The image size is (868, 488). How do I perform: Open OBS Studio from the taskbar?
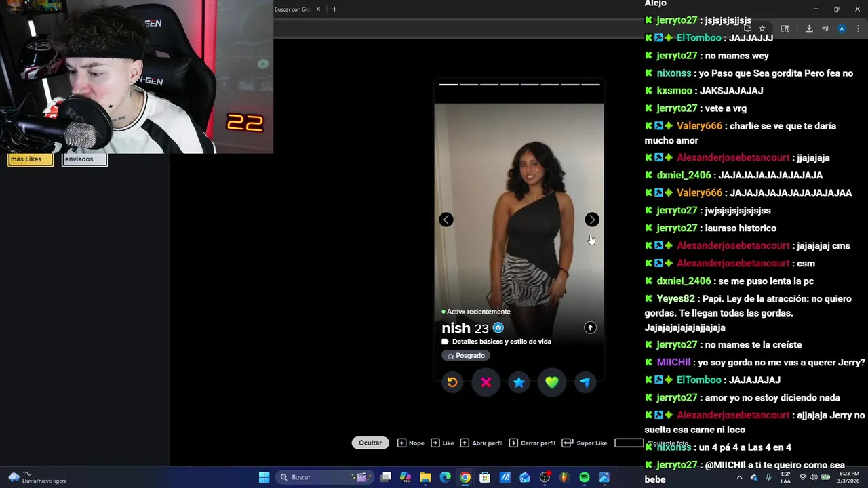[x=545, y=477]
